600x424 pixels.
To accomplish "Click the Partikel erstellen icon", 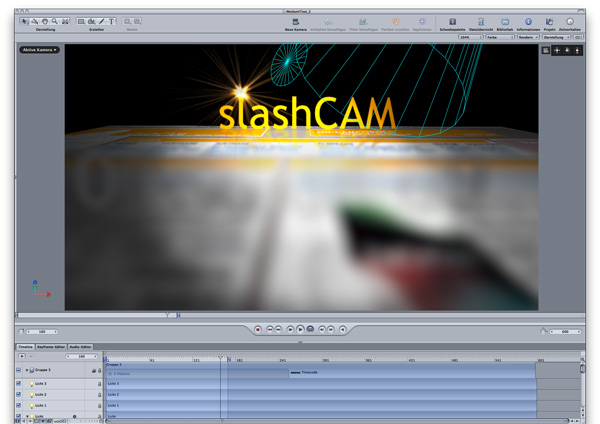I will (x=396, y=22).
